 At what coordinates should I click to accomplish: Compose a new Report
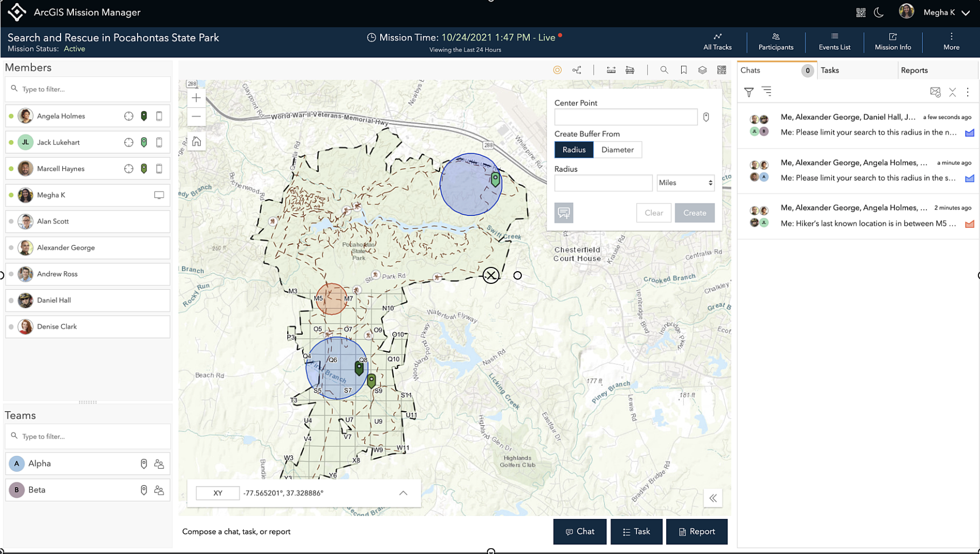(697, 532)
